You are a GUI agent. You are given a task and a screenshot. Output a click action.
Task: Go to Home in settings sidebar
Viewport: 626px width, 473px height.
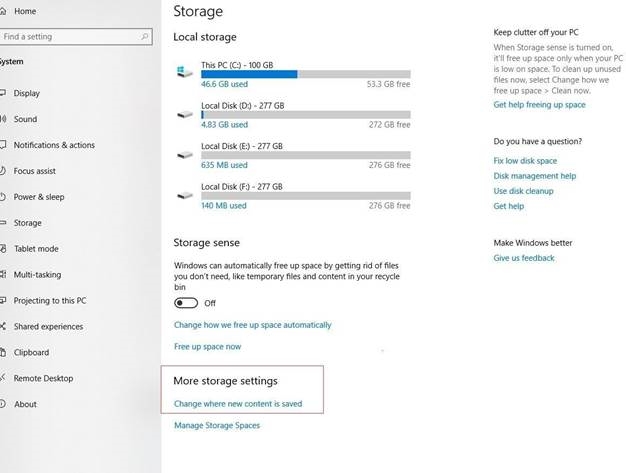25,11
